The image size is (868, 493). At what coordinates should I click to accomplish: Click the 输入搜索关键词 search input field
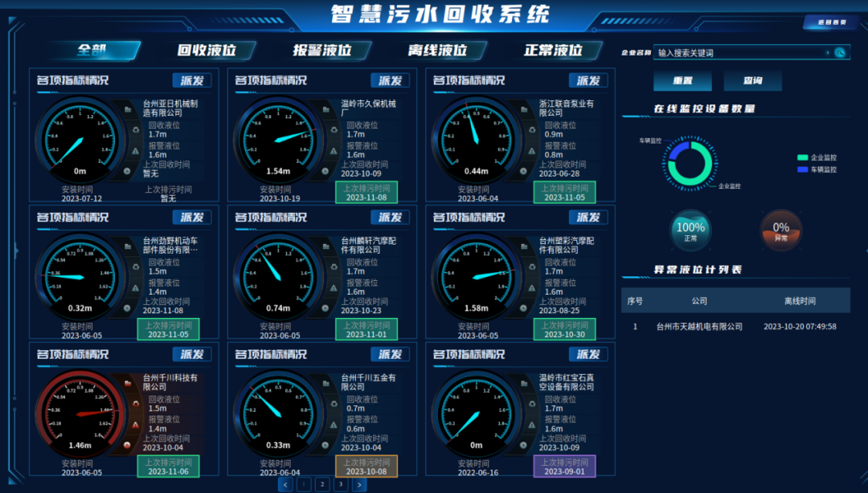point(739,53)
